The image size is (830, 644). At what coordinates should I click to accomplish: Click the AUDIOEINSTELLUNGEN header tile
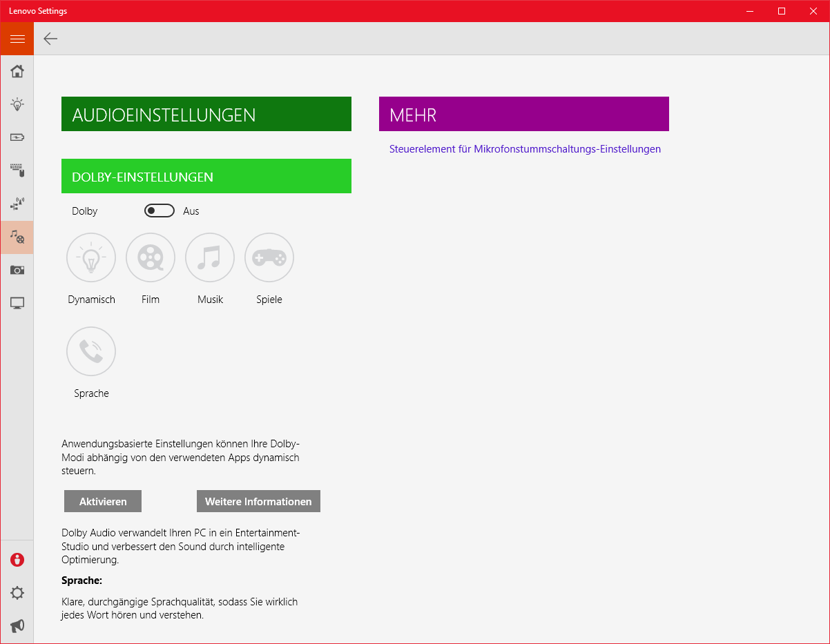[206, 114]
